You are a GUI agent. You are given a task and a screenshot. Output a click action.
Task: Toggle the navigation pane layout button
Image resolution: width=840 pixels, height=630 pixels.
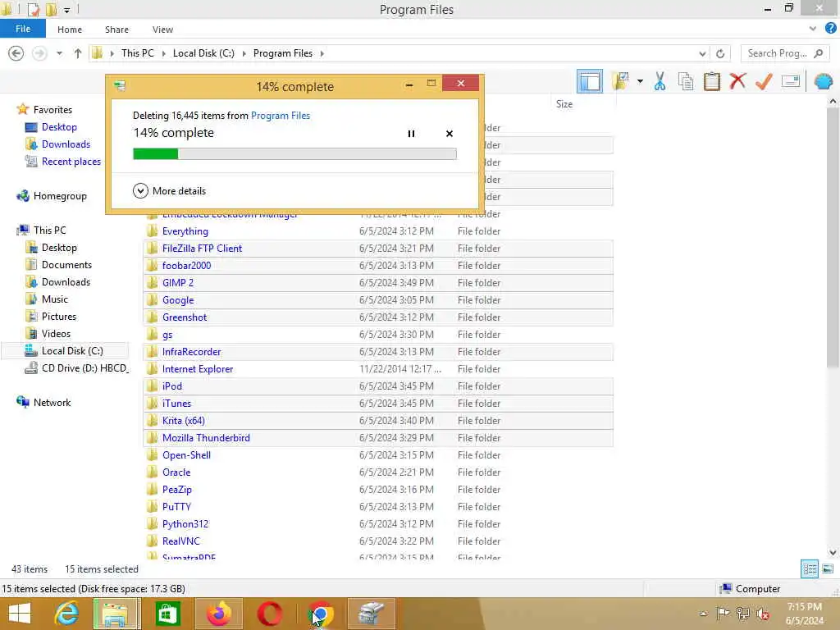pos(589,82)
